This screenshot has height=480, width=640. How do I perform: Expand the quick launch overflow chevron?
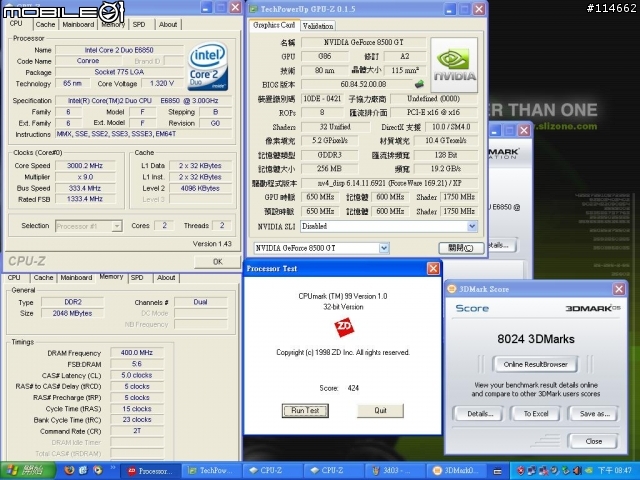[113, 468]
